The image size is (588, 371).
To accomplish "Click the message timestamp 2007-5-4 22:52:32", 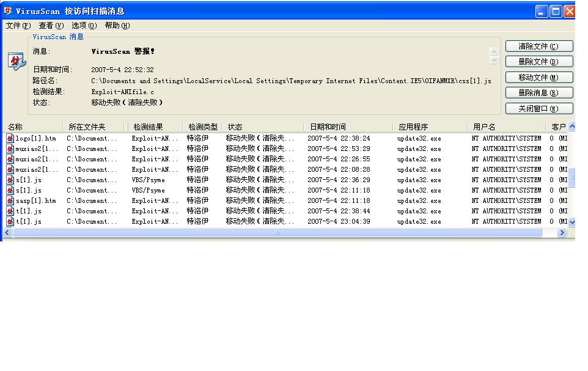I will (x=122, y=70).
